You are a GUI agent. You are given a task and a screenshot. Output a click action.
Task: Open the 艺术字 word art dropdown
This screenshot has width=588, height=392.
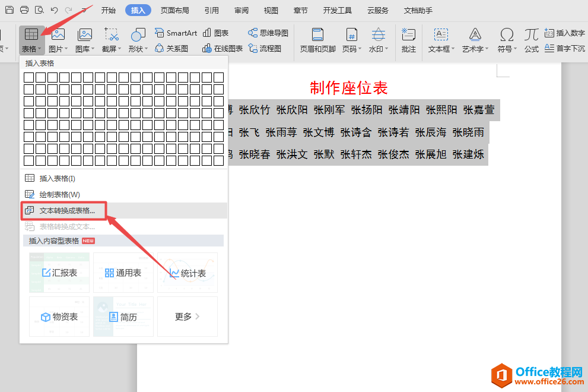click(475, 49)
